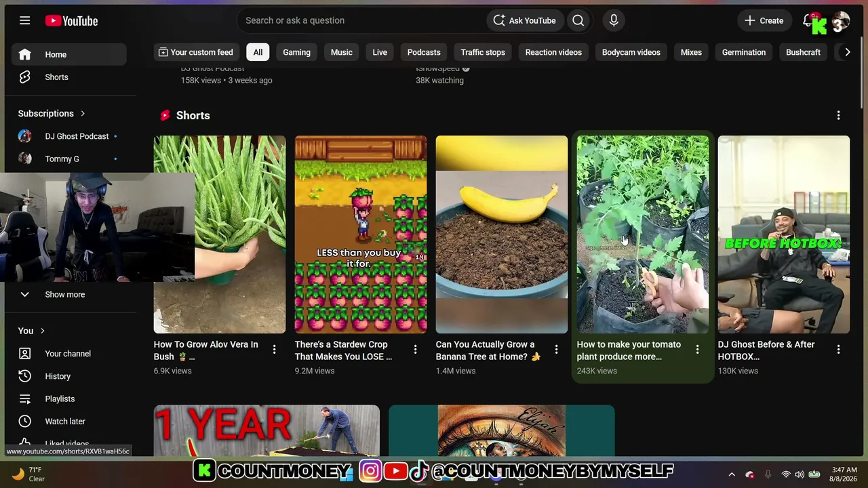Open the Tommy G subscription
The image size is (868, 488).
68,159
